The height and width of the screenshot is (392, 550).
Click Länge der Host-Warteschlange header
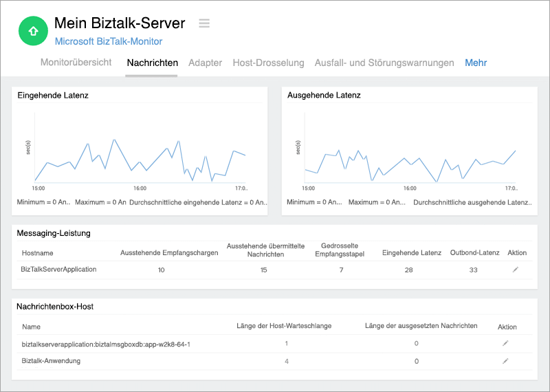(x=284, y=326)
